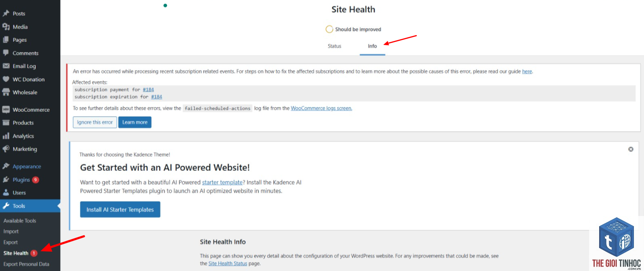Click the Plugins plug icon

click(6, 179)
